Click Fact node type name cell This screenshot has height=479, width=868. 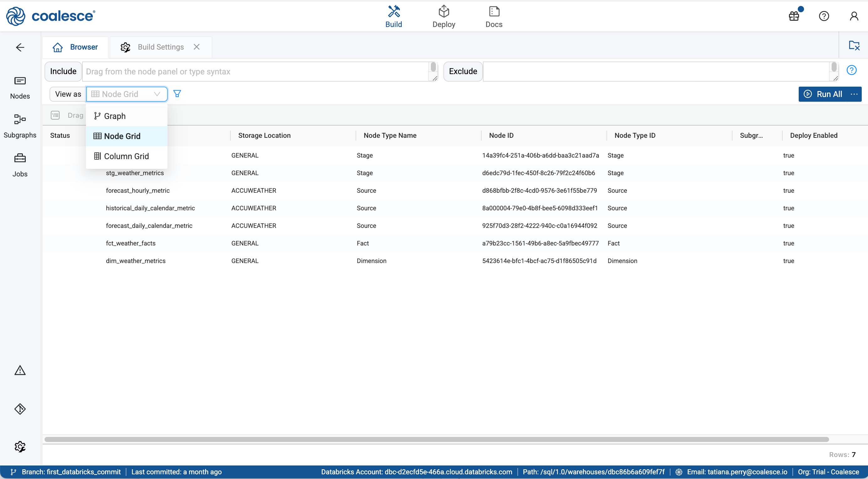click(363, 243)
